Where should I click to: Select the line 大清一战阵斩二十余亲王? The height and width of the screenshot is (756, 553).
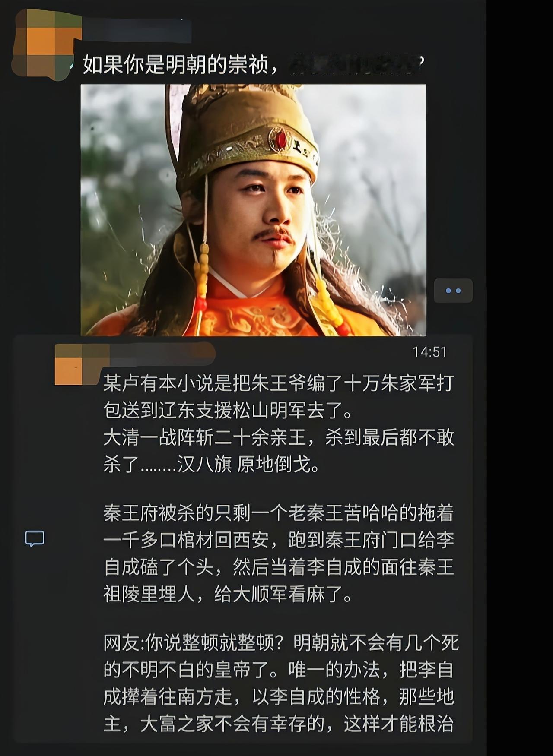coord(279,437)
